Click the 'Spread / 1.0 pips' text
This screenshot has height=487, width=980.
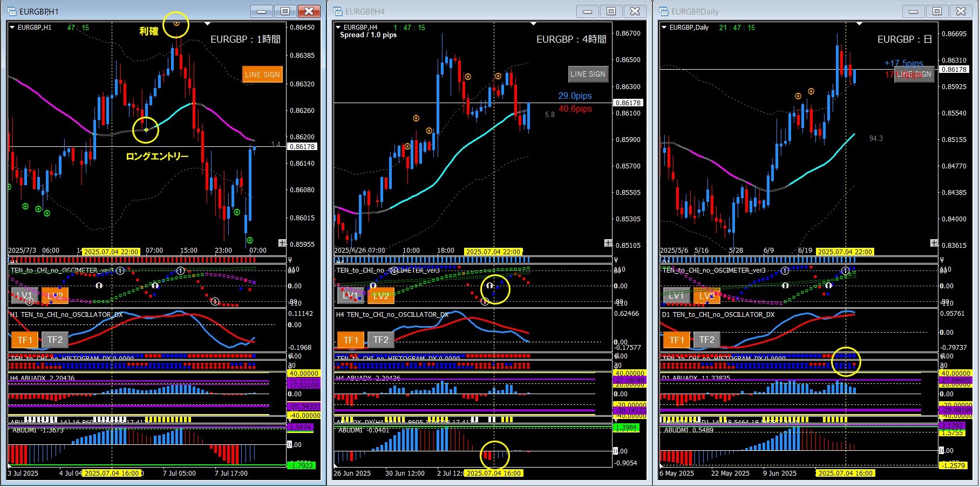click(368, 35)
